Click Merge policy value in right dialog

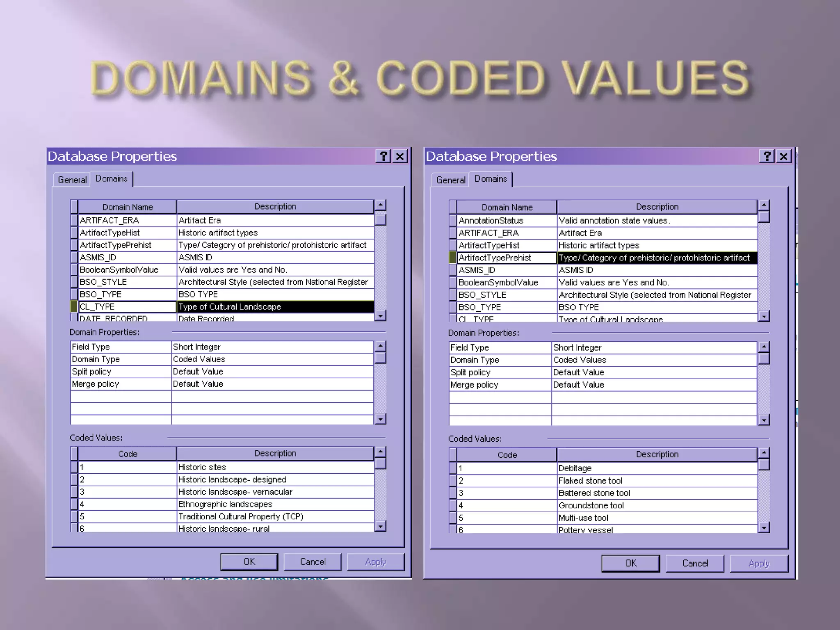654,385
